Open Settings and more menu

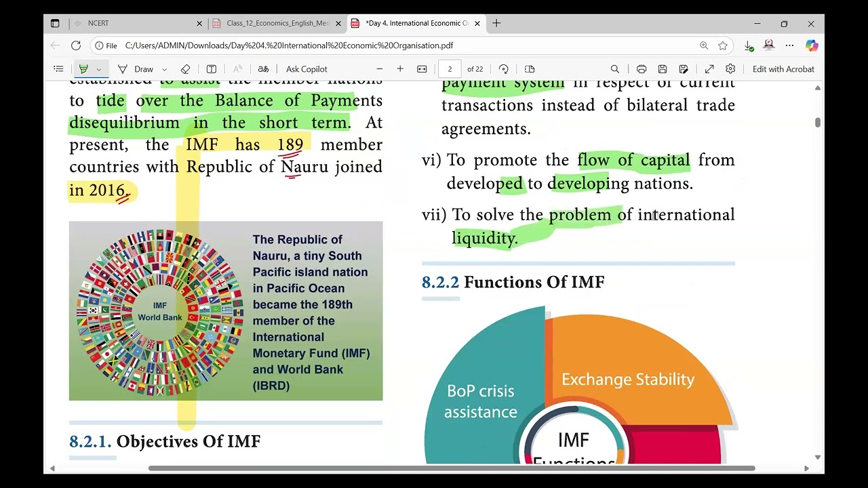[789, 45]
